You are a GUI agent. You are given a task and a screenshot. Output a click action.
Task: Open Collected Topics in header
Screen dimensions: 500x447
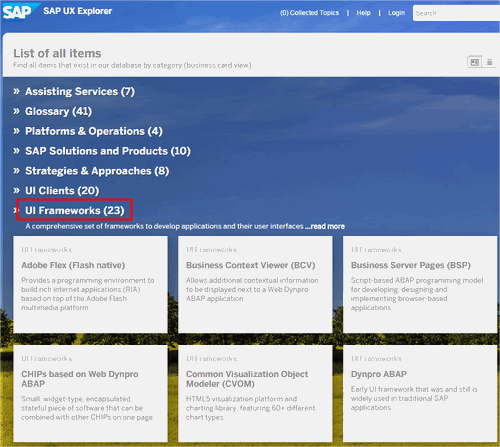[309, 13]
